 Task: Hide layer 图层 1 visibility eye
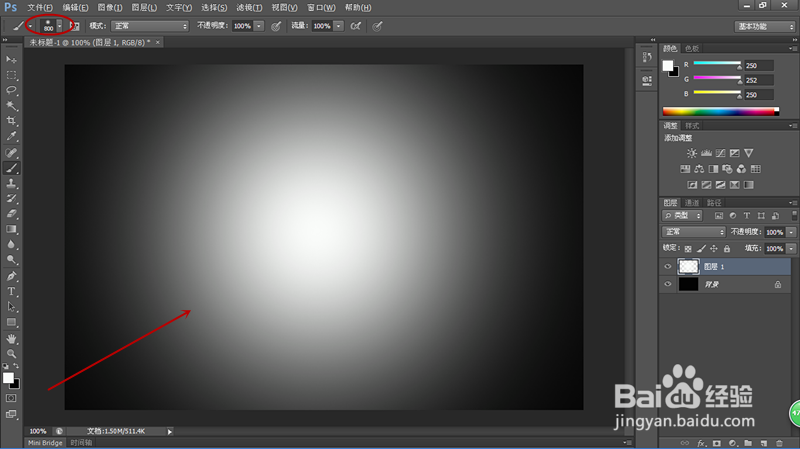667,266
